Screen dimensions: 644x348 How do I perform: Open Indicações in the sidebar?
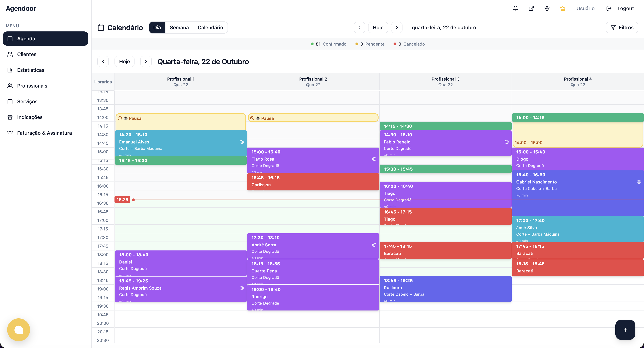point(45,117)
